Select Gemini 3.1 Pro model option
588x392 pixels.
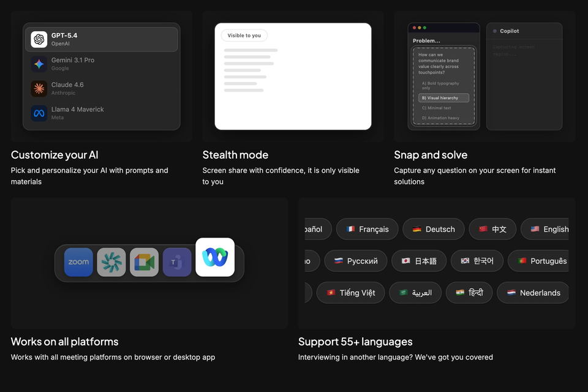101,64
